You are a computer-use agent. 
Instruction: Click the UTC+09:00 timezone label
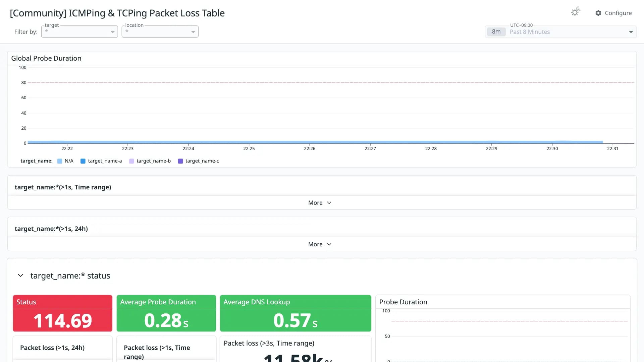[x=521, y=25]
